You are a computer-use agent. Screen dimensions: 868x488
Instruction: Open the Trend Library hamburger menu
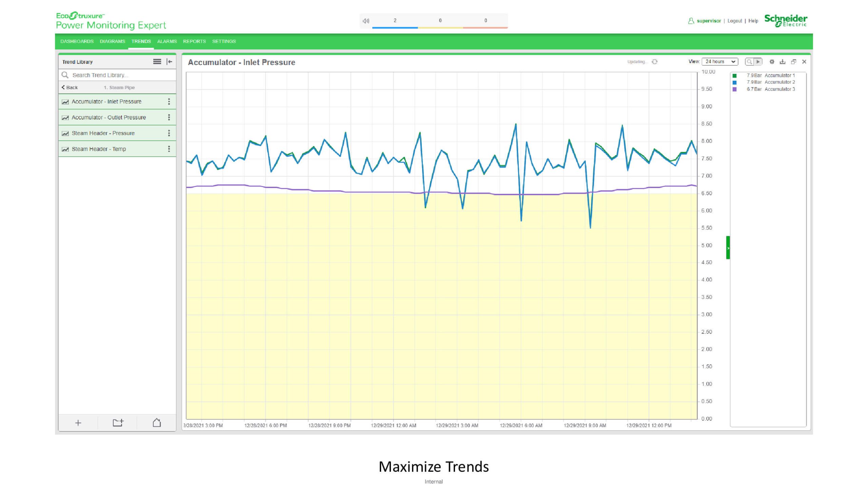(x=157, y=62)
